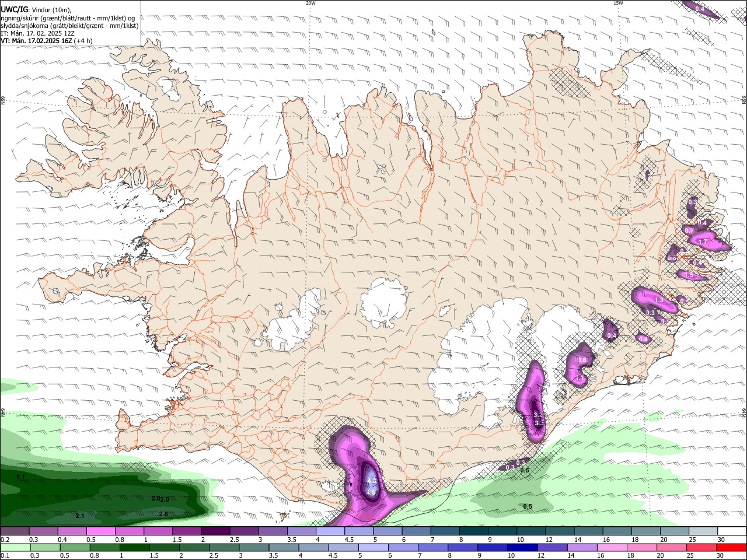Select the darkest green swatch at 1 in the lower legend
747x560 pixels.
(x=135, y=548)
